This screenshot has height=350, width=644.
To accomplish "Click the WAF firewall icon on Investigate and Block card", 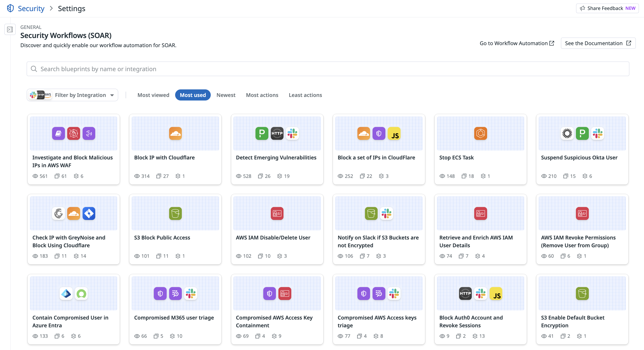I will click(73, 133).
